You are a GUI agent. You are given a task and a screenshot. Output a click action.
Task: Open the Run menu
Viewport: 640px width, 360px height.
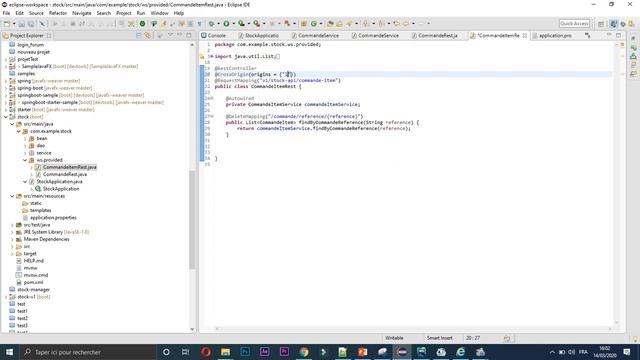[141, 13]
